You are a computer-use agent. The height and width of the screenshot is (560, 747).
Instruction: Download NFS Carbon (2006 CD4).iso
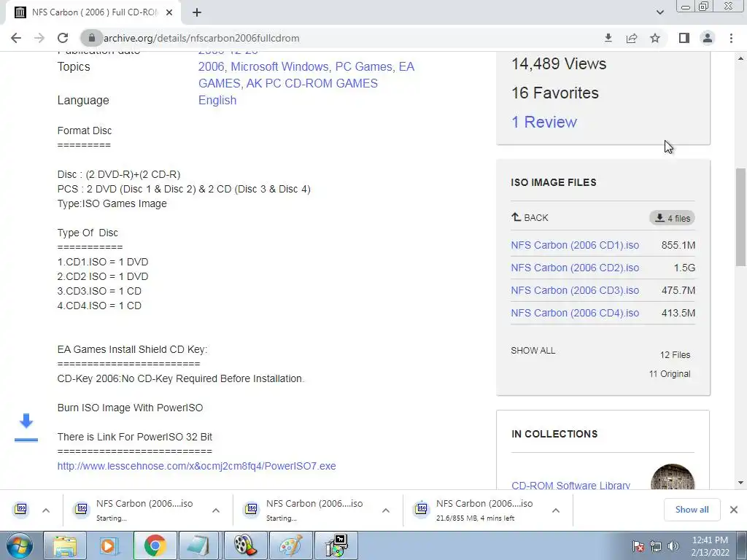[x=575, y=314]
